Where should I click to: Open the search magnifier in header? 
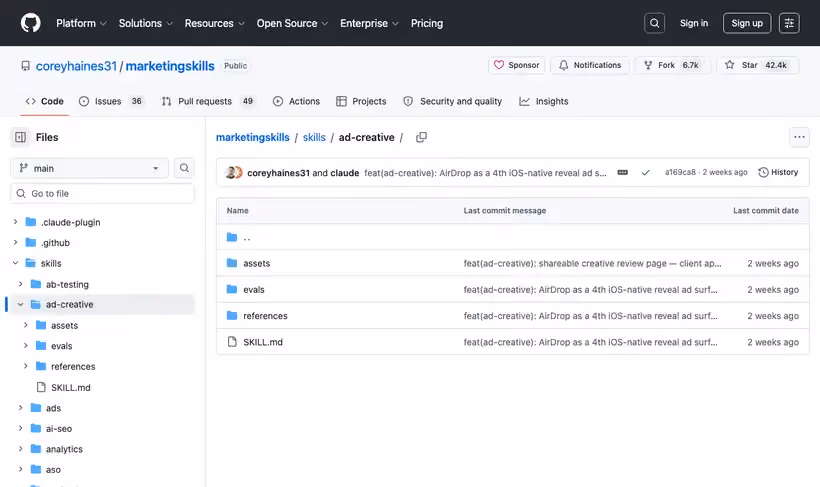[654, 23]
